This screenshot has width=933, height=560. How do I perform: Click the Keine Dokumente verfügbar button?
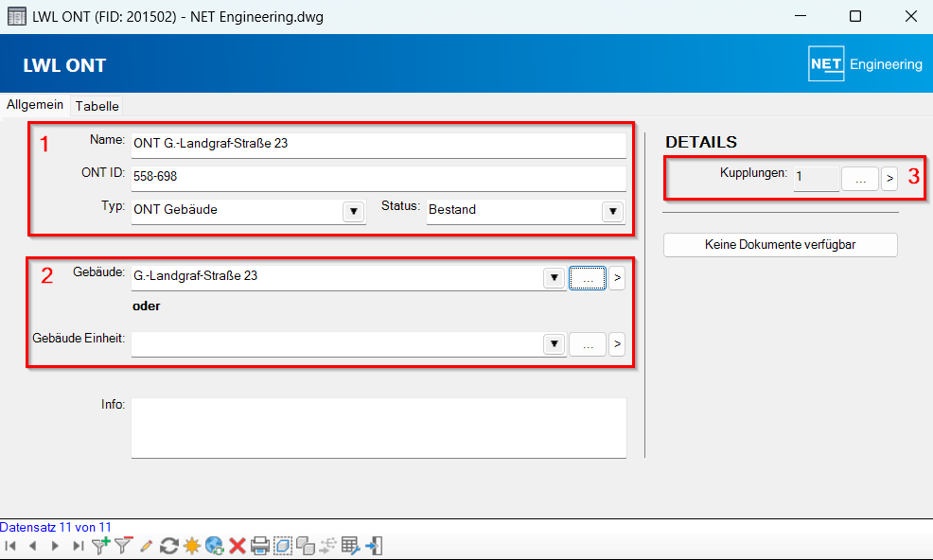coord(780,245)
